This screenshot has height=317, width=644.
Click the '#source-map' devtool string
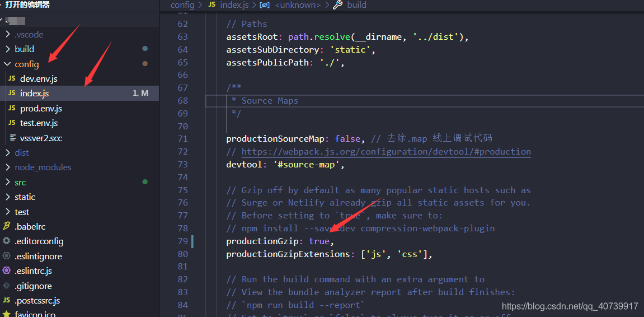pyautogui.click(x=307, y=165)
